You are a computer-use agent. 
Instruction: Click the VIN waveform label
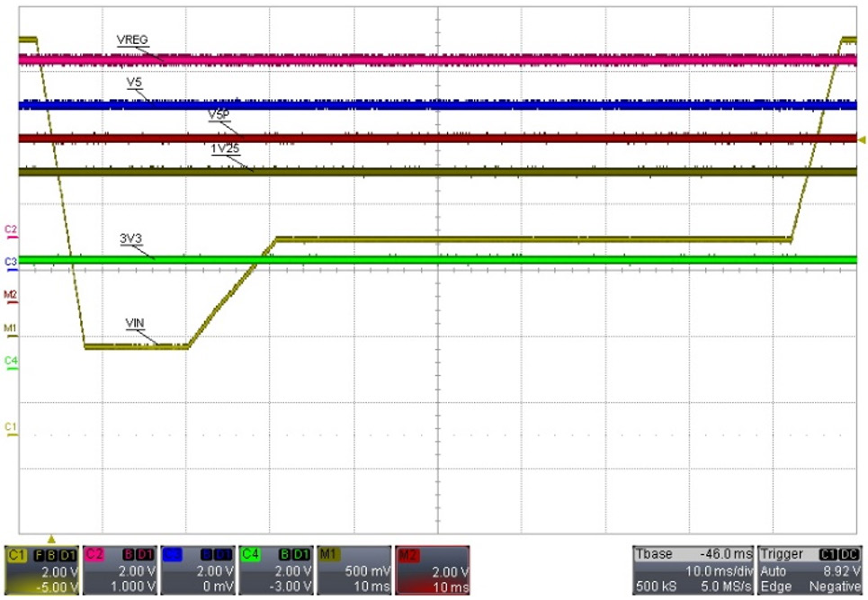point(136,322)
